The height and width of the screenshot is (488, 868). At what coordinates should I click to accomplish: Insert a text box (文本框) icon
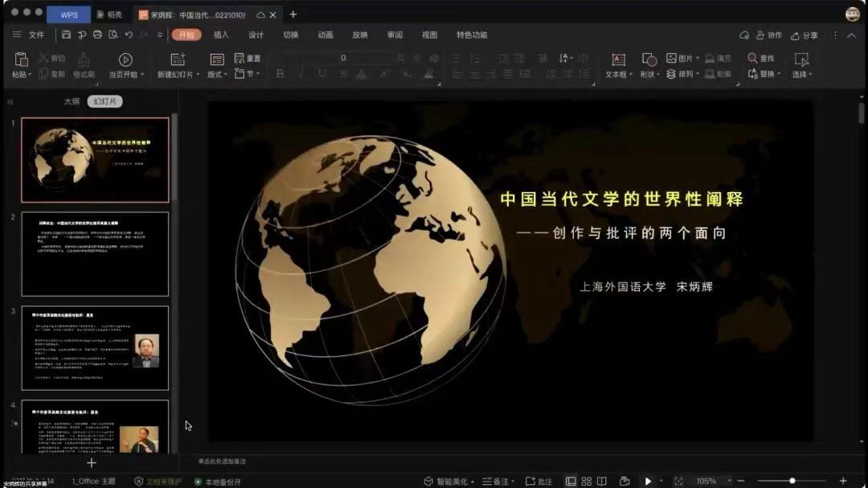tap(618, 59)
